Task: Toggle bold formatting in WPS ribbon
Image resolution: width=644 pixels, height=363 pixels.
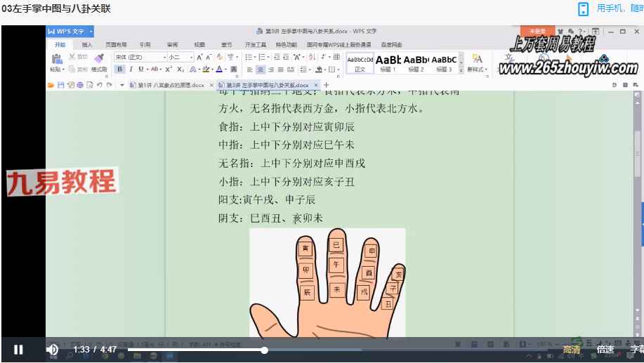Action: click(x=119, y=70)
